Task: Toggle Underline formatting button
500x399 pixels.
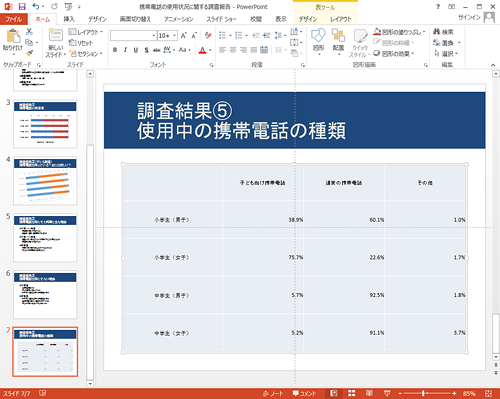Action: (136, 50)
